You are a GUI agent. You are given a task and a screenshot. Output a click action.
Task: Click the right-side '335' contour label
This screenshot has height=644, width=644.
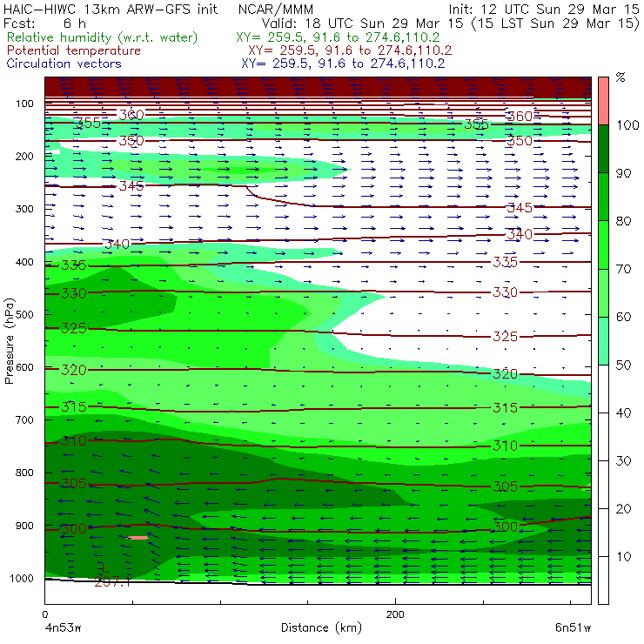click(x=505, y=262)
